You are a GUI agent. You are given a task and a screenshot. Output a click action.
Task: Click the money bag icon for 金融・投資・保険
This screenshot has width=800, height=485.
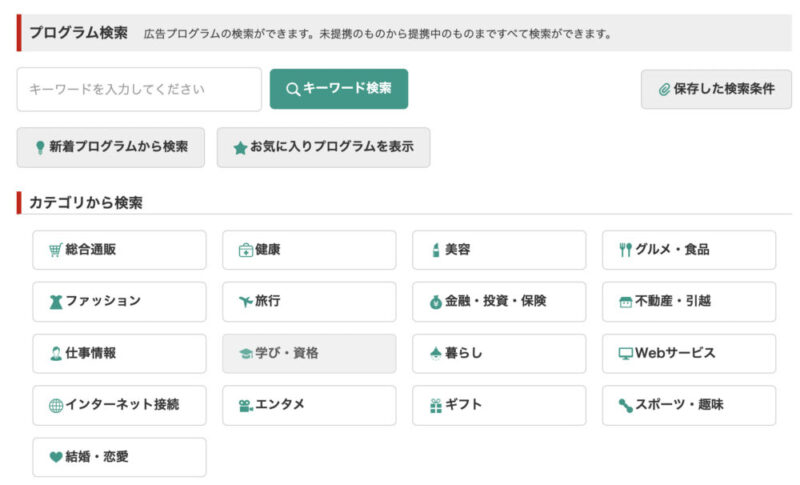pos(436,302)
